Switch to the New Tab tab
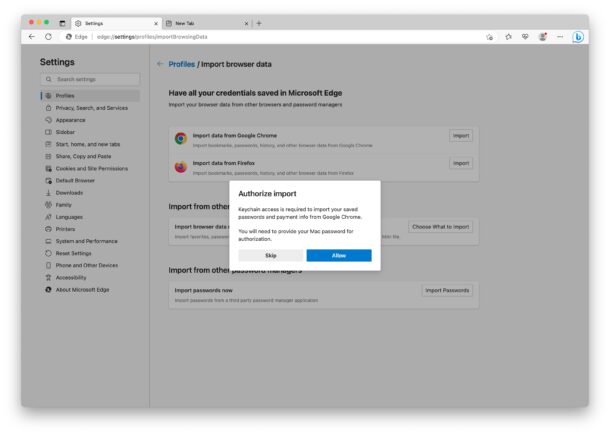This screenshot has height=435, width=610. [207, 23]
